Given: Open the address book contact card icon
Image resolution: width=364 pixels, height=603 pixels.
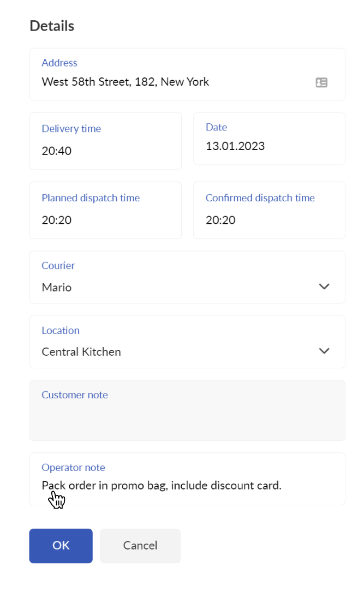Looking at the screenshot, I should coord(321,82).
